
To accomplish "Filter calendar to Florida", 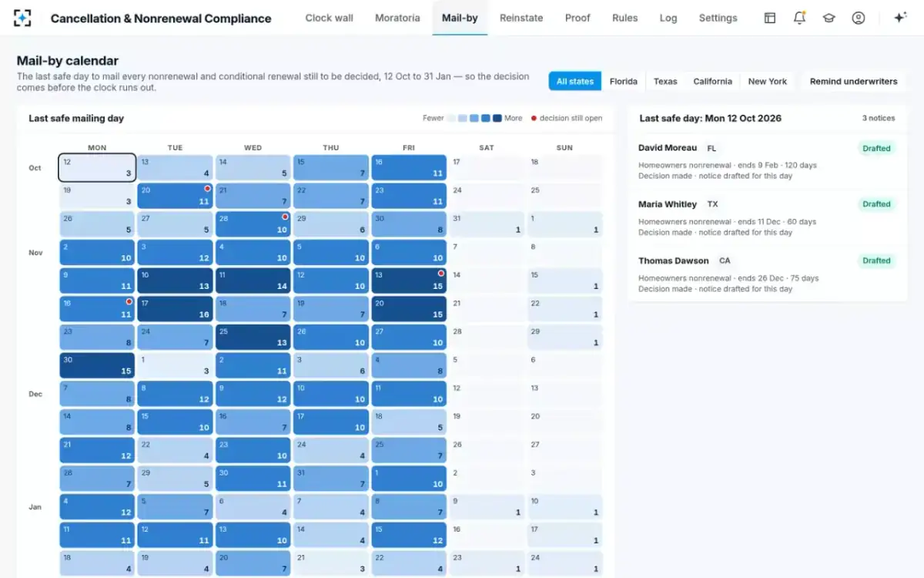I will point(624,81).
